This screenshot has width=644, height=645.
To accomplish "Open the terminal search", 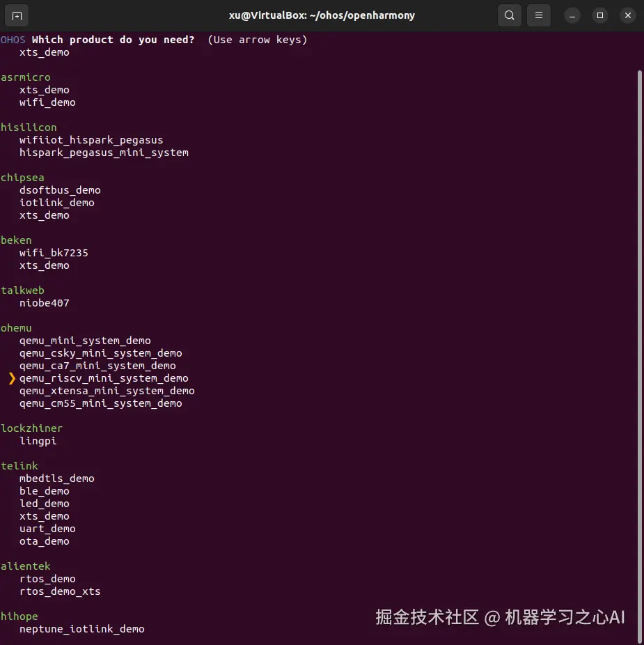I will [509, 15].
